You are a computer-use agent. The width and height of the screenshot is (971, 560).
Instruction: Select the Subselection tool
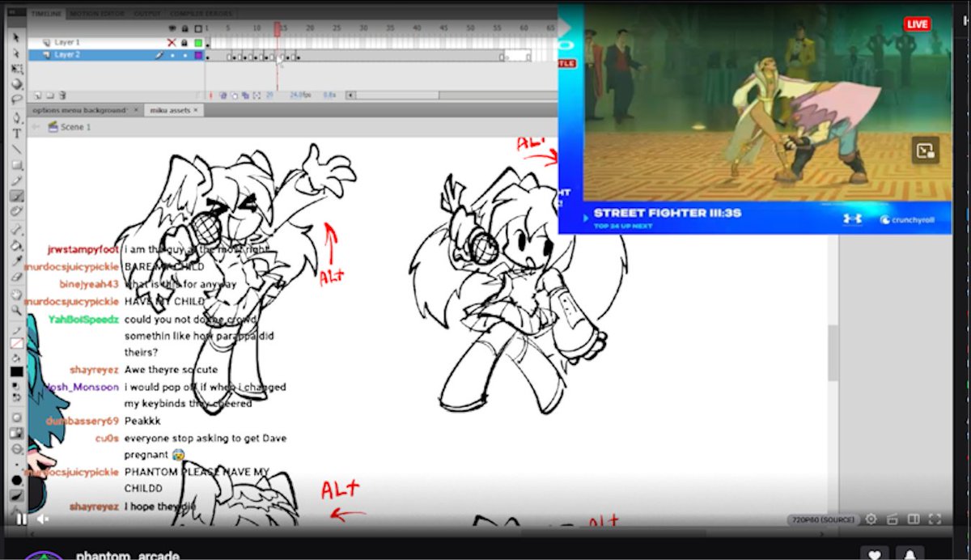pos(16,53)
